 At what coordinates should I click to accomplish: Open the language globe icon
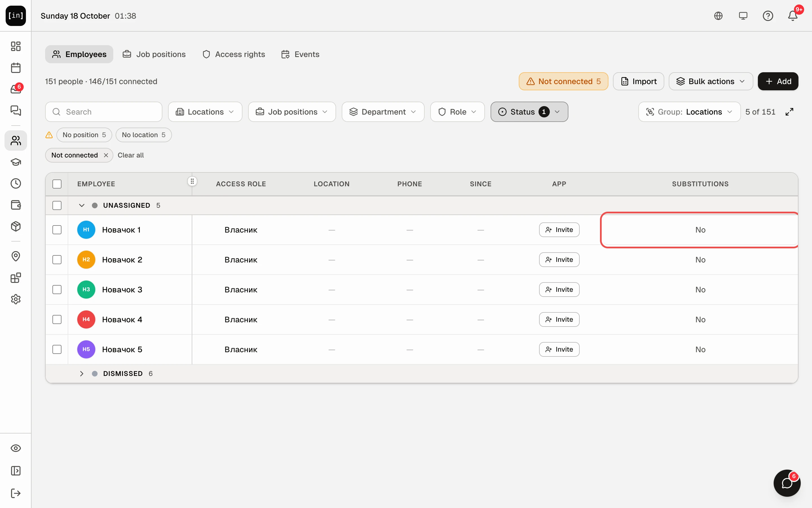coord(718,16)
